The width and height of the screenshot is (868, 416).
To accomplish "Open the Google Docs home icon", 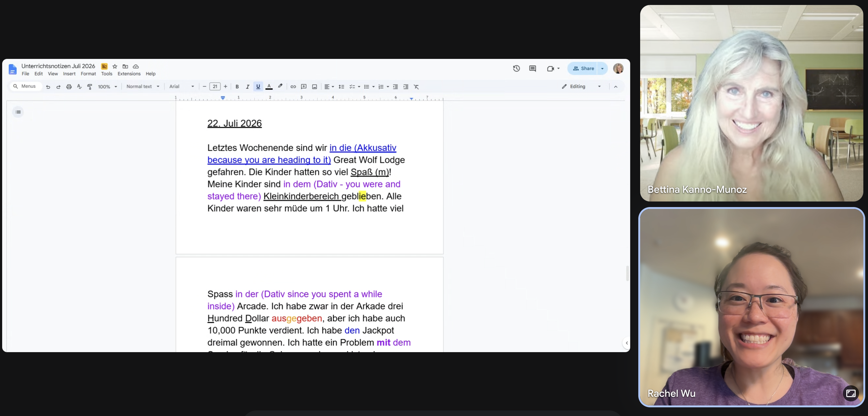I will point(12,69).
